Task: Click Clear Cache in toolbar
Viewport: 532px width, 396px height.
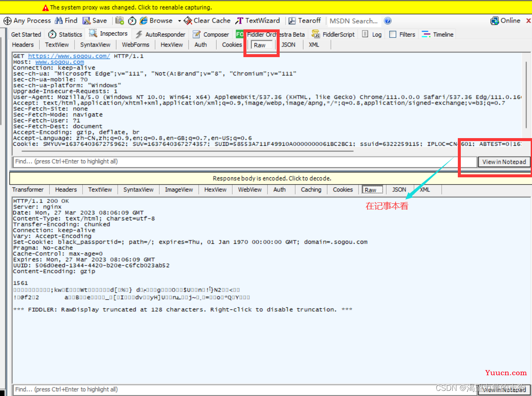Action: point(207,20)
